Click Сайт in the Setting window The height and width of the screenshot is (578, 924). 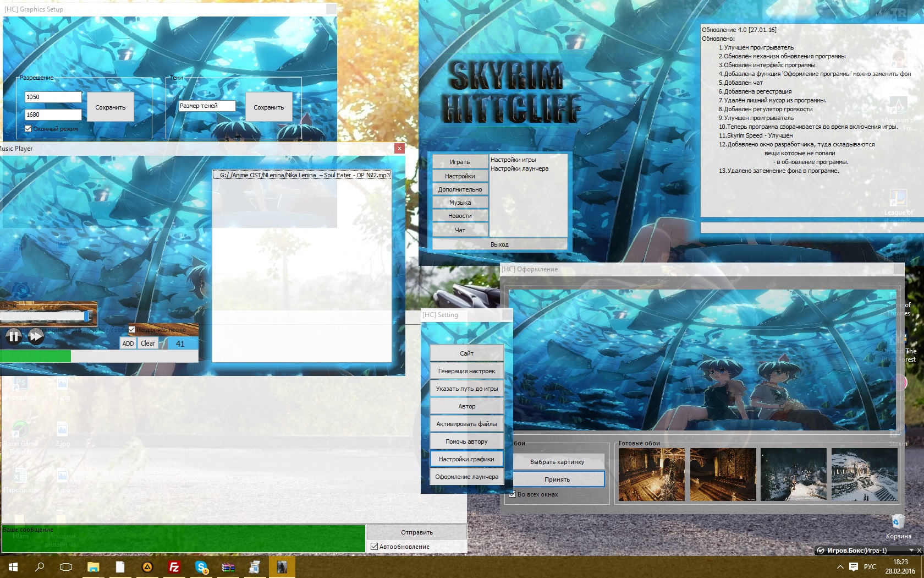466,353
